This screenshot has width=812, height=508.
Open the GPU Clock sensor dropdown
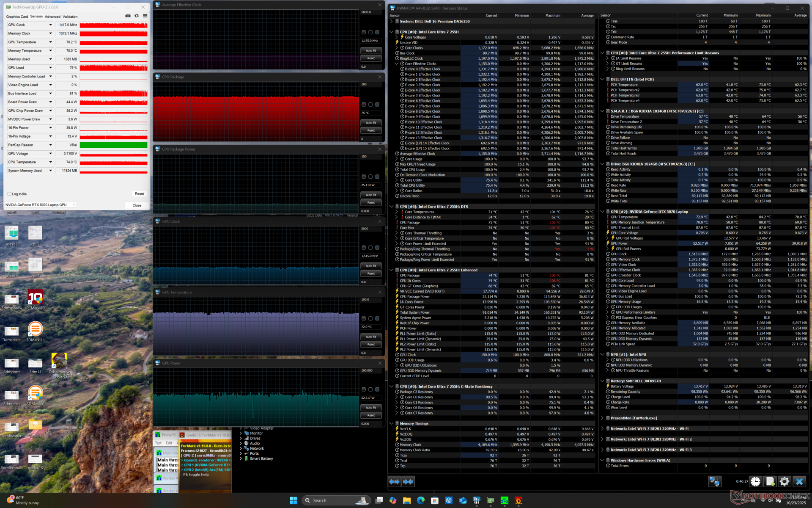pos(50,25)
